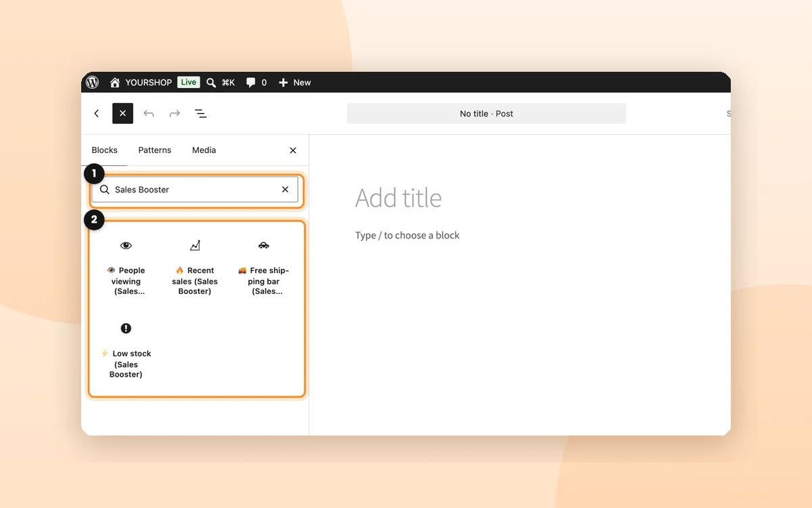Click the magnifier icon in the block search
The height and width of the screenshot is (508, 812).
coord(104,190)
